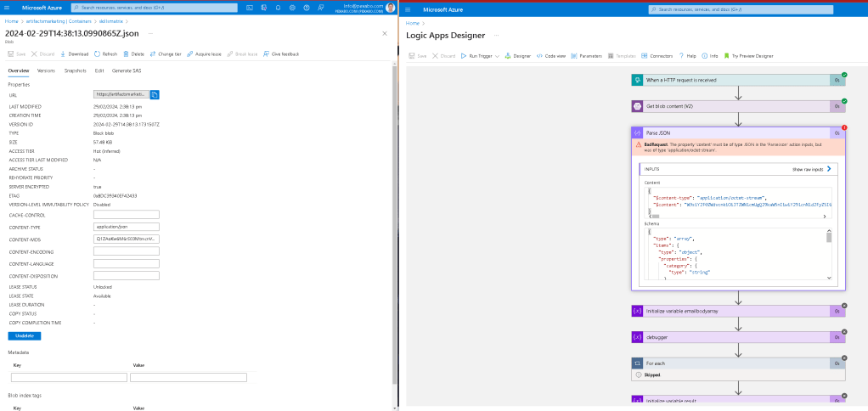Open Cloud Shell in the blob window header
The image size is (868, 411).
pos(250,8)
